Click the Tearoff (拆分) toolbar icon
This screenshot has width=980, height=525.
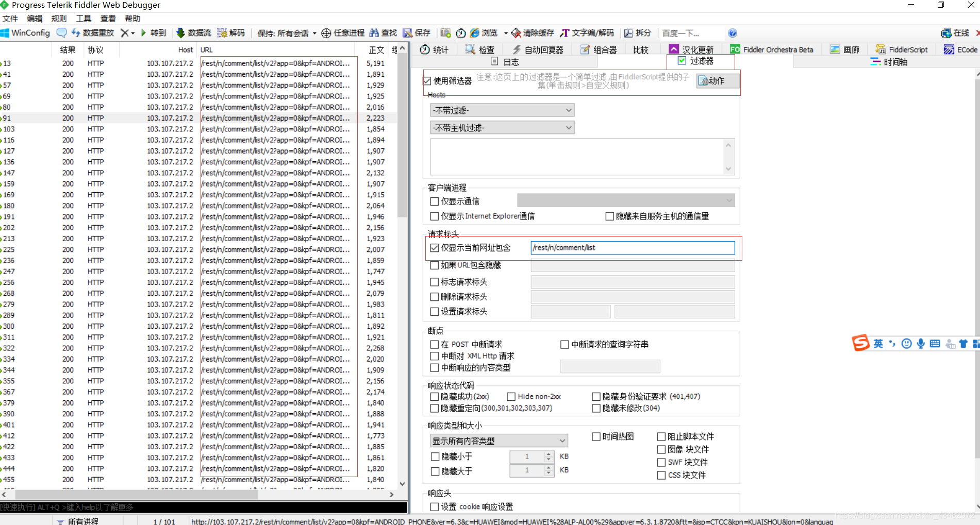tap(628, 33)
